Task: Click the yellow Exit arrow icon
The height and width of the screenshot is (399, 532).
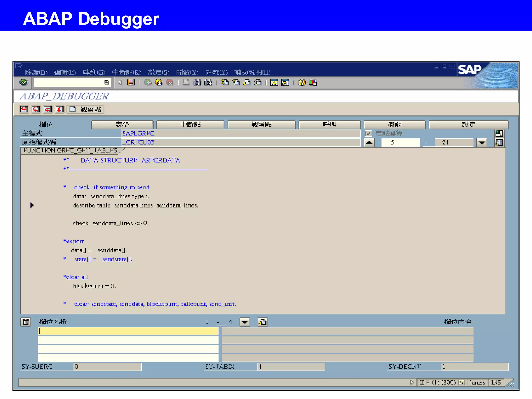Action: [159, 83]
